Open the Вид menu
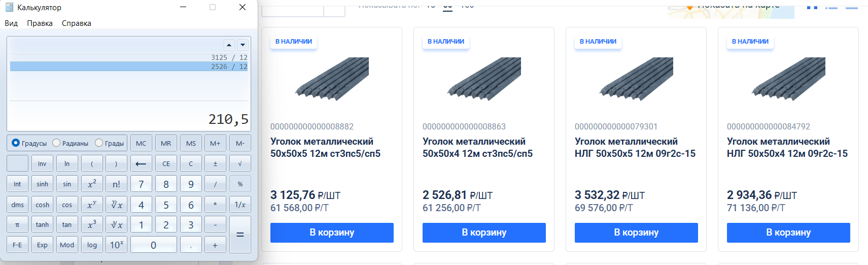 (11, 23)
